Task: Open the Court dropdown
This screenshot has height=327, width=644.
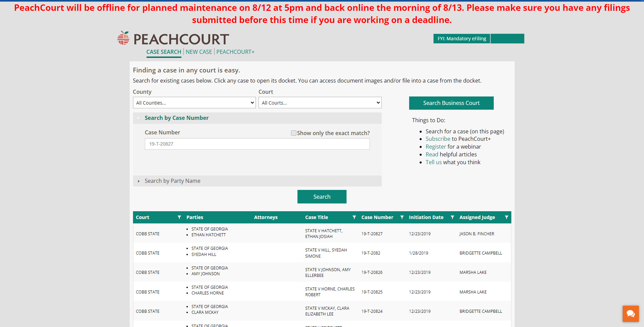Action: click(x=320, y=103)
